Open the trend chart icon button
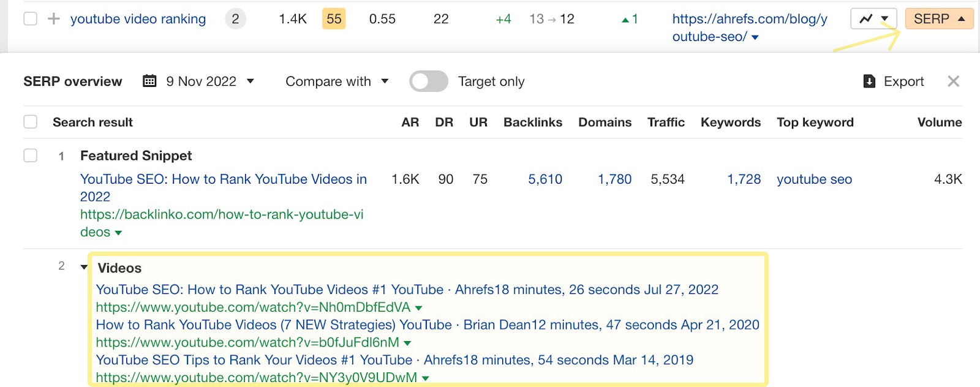 pos(873,19)
